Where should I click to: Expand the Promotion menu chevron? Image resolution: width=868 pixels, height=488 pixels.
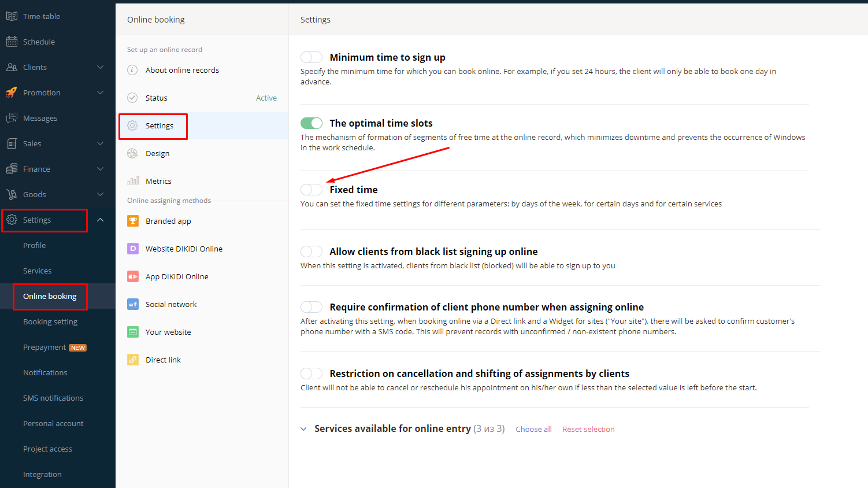tap(101, 93)
